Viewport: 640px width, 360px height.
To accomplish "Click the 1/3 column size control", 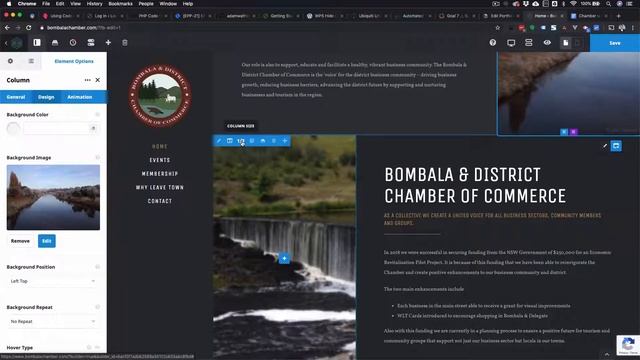I will [x=241, y=141].
